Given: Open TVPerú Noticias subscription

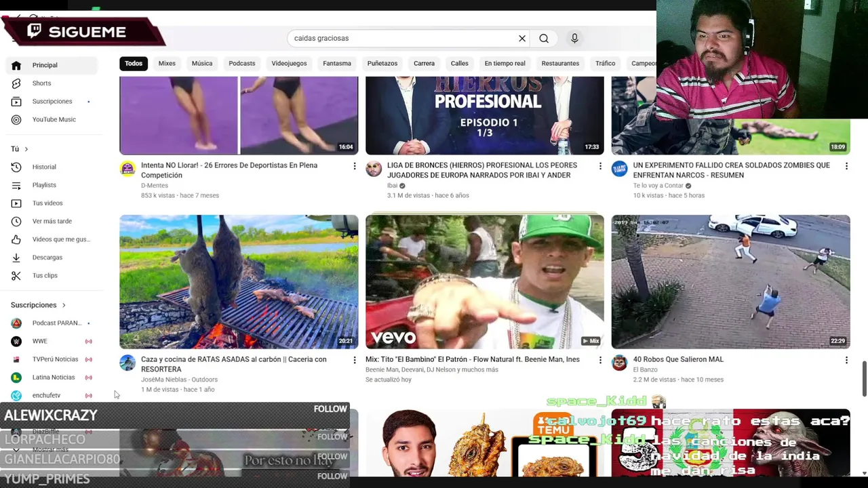Looking at the screenshot, I should click(53, 359).
